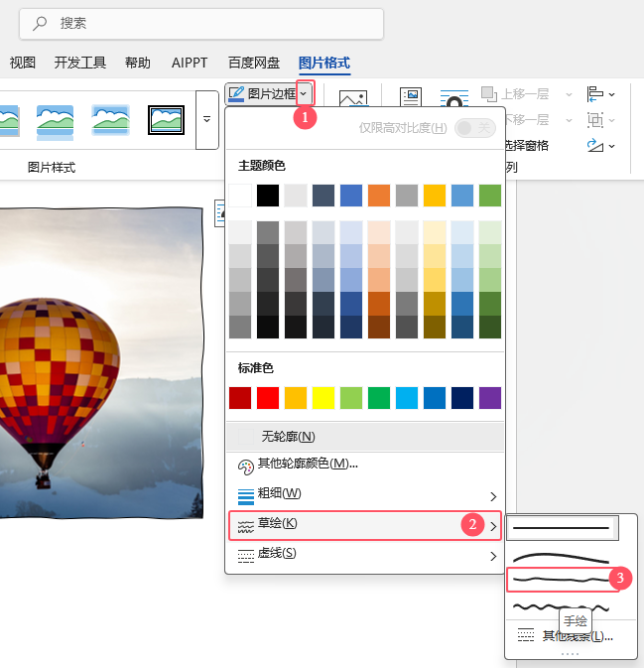
Task: Click the align objects icon
Action: click(x=595, y=94)
